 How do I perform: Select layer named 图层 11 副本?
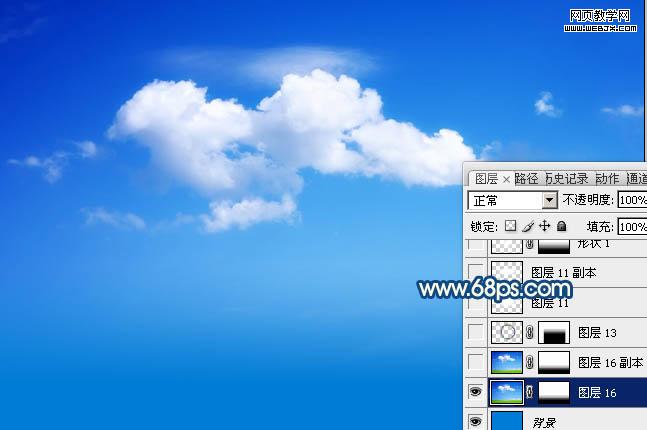pyautogui.click(x=564, y=272)
